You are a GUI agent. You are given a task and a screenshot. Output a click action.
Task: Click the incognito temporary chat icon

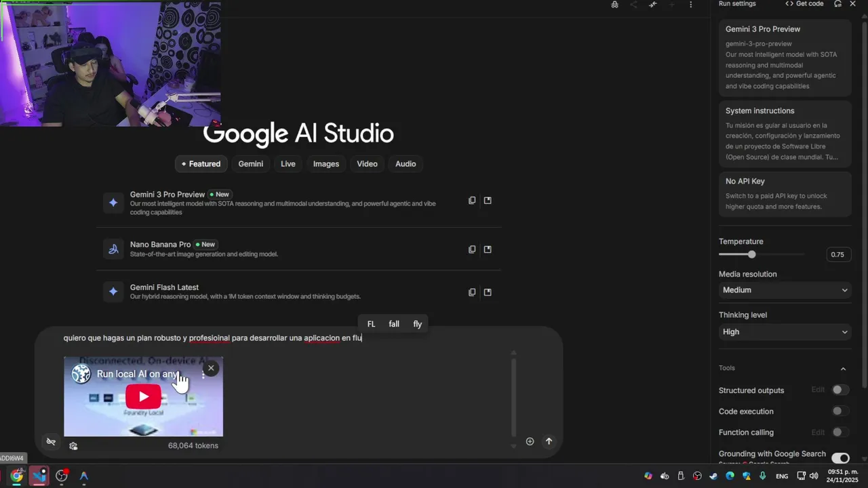(614, 4)
